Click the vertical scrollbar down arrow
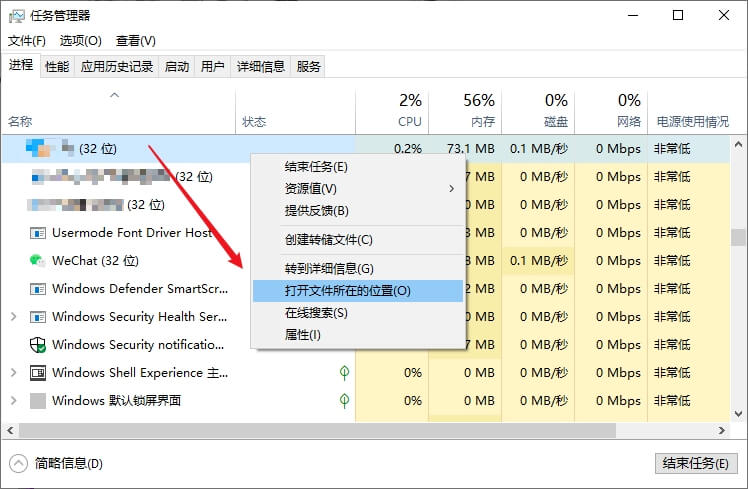Viewport: 748px width, 489px height. pos(738,414)
